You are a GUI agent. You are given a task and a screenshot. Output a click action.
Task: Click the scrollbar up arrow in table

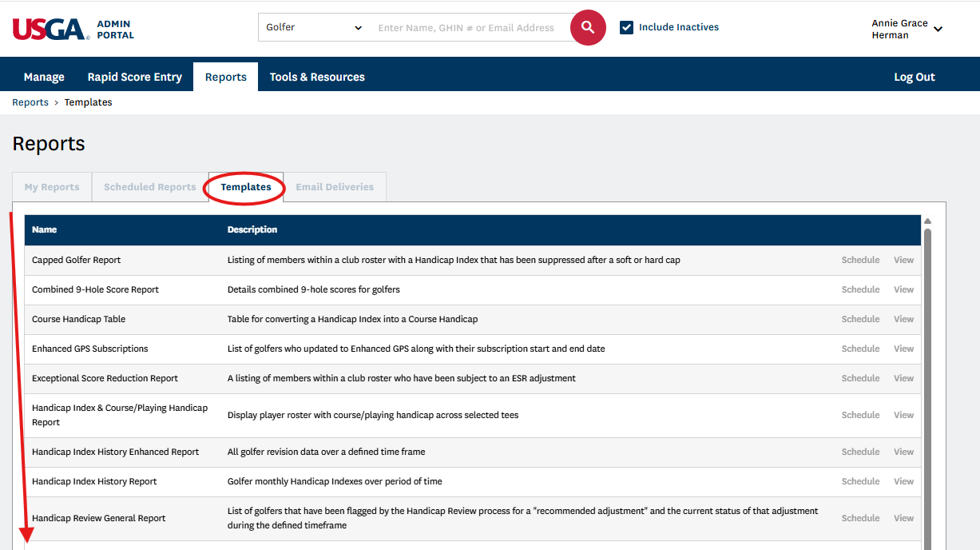pyautogui.click(x=927, y=221)
